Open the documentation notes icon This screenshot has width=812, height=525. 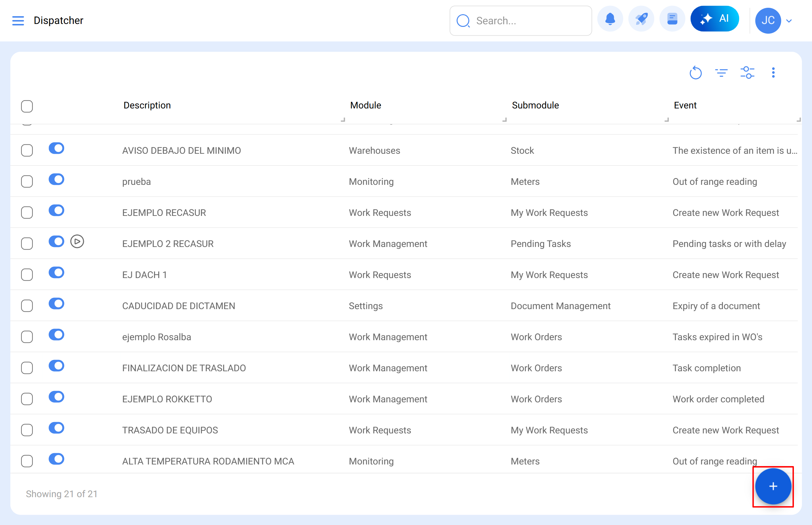pos(672,19)
